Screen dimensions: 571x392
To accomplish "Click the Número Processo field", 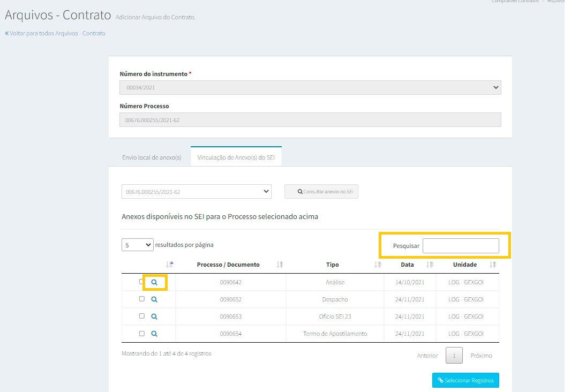I will [x=310, y=120].
